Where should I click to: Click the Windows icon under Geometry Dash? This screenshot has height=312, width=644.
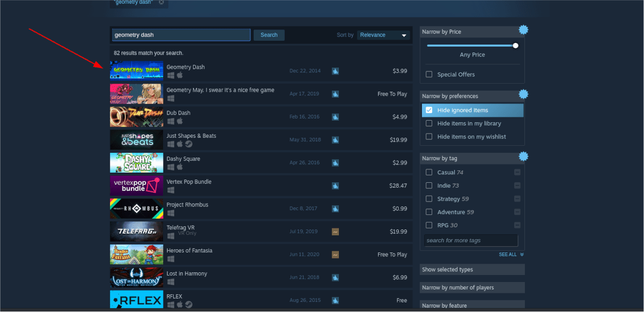click(171, 76)
